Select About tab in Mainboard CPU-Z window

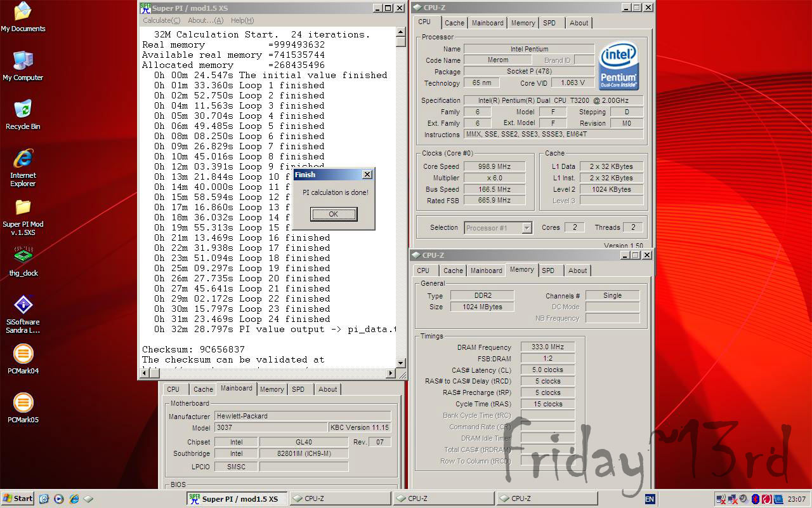pos(327,389)
